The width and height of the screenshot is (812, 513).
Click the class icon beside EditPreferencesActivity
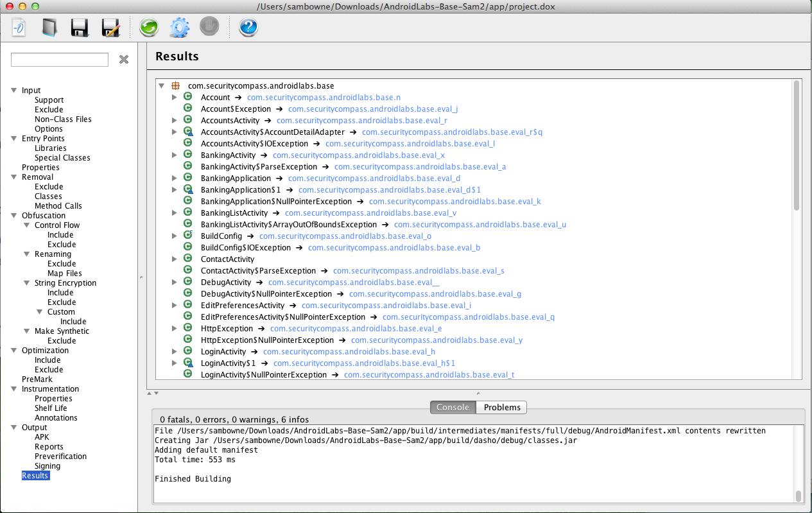click(188, 305)
